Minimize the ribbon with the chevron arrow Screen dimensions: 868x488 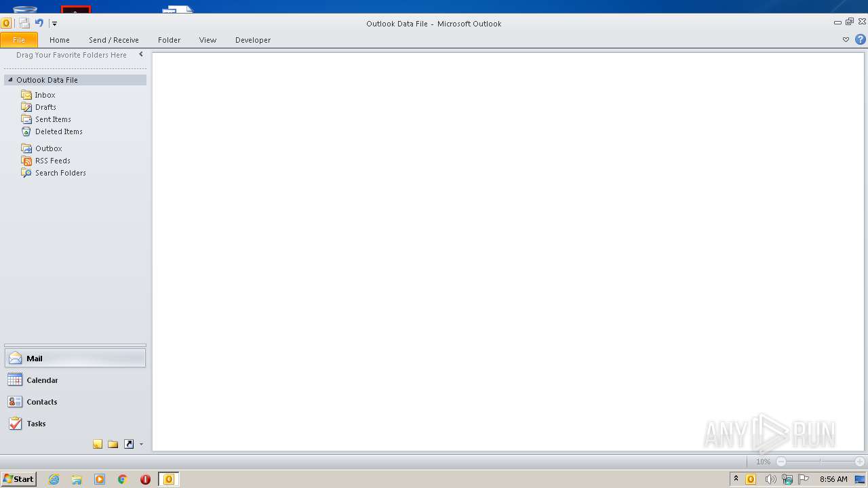tap(846, 40)
